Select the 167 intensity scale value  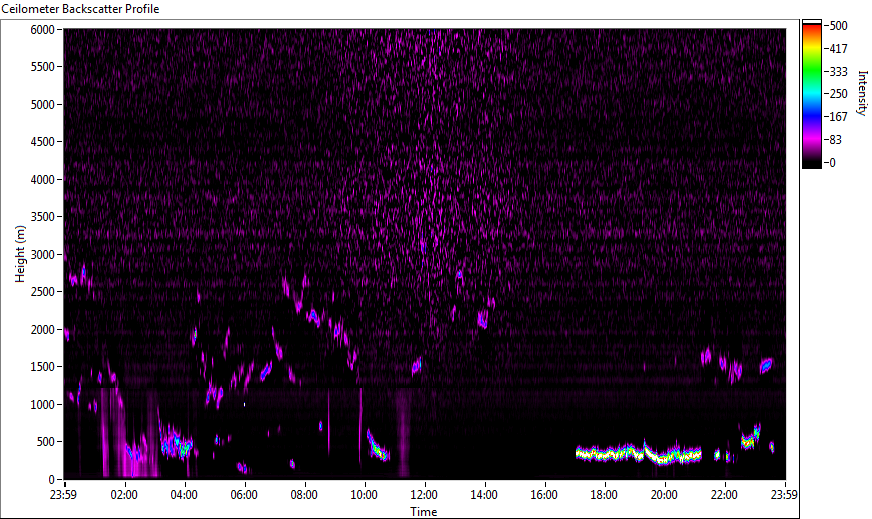838,117
